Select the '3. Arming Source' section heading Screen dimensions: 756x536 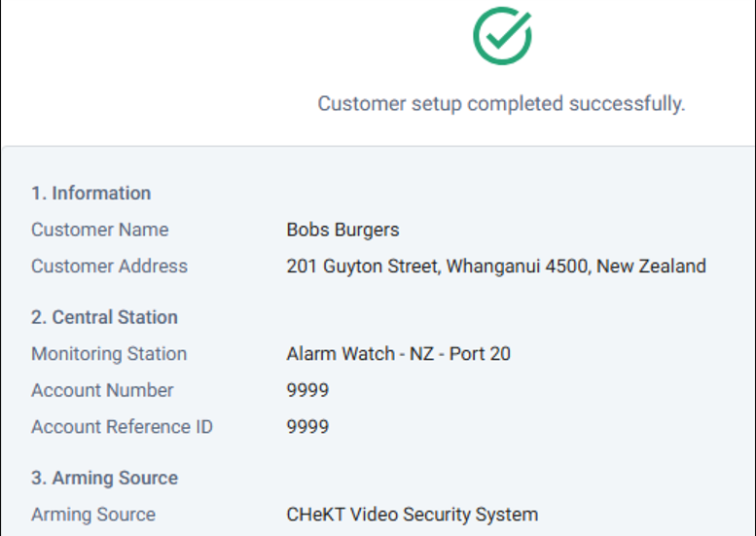pos(104,478)
